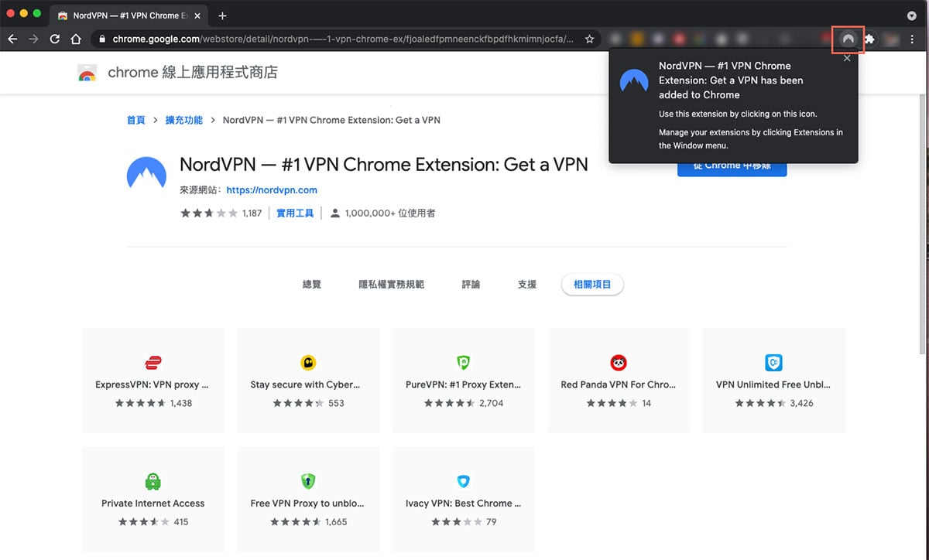Open the profile dropdown at tab strip end
The image size is (929, 560).
pos(911,15)
